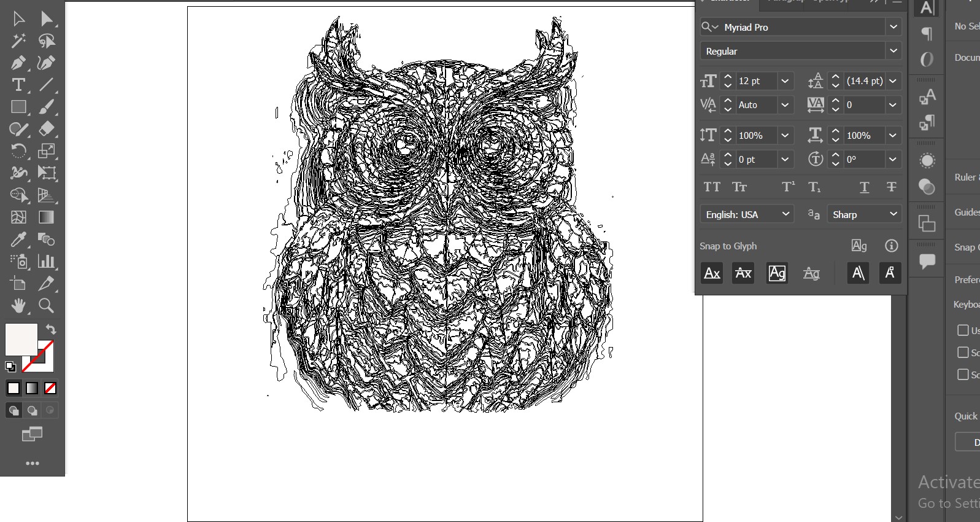The image size is (980, 522).
Task: Select the Free Transform tool
Action: [47, 173]
